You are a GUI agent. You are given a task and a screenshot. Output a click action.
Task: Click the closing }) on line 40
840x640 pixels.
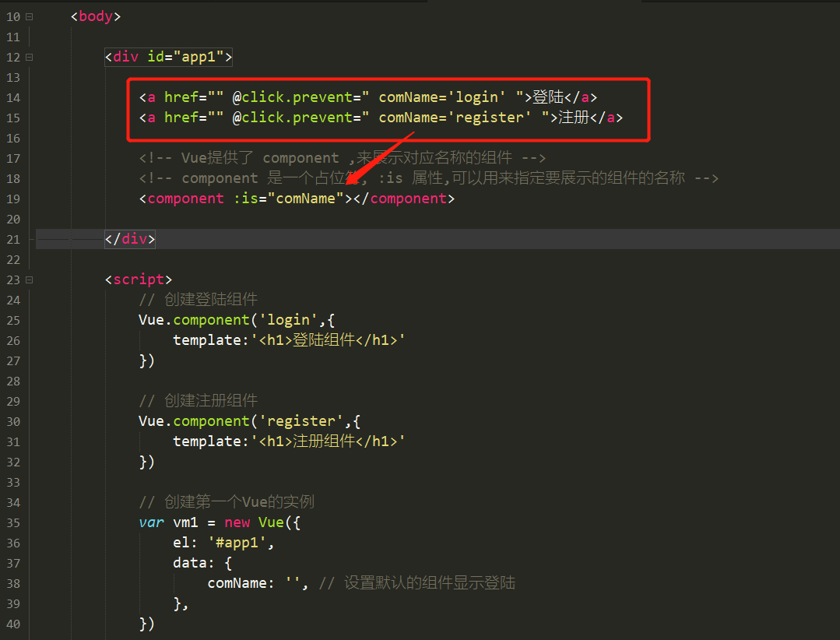(147, 624)
